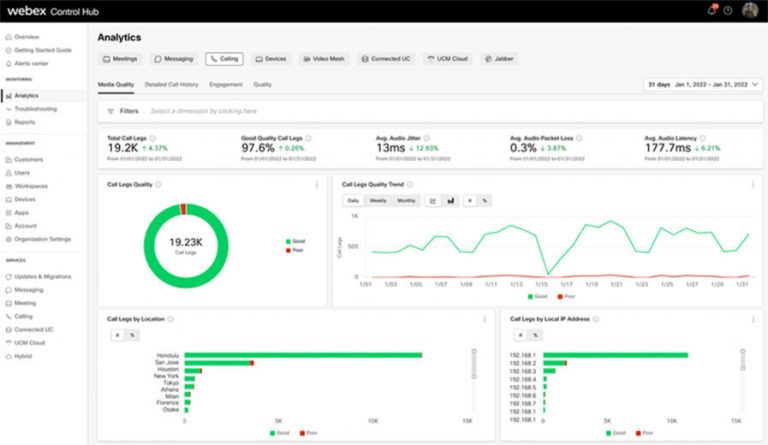768x445 pixels.
Task: Select the Weekly trend interval
Action: coord(378,200)
